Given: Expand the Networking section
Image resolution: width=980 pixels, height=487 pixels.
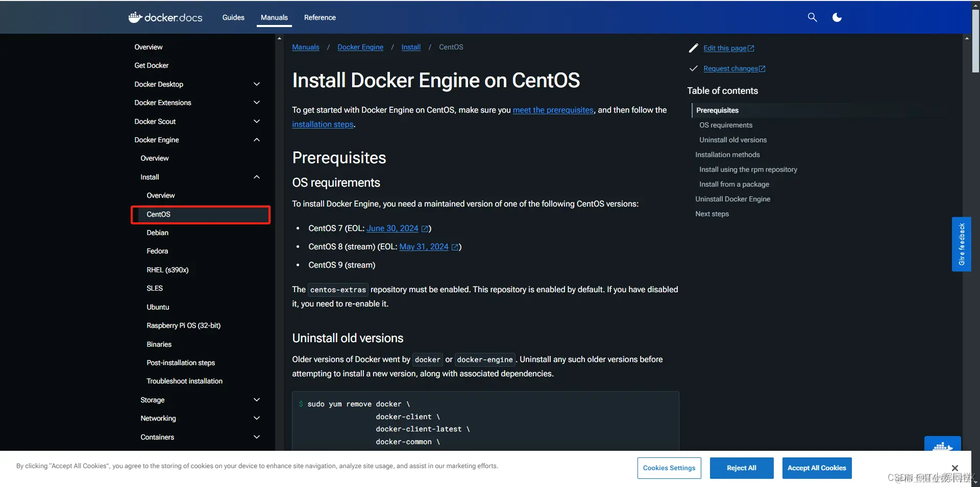Looking at the screenshot, I should (257, 418).
